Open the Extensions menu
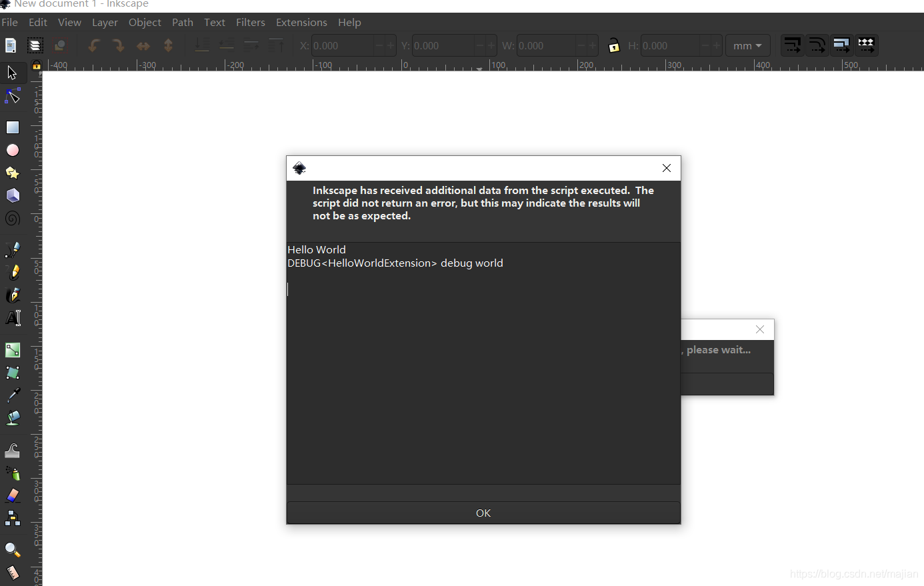 301,22
